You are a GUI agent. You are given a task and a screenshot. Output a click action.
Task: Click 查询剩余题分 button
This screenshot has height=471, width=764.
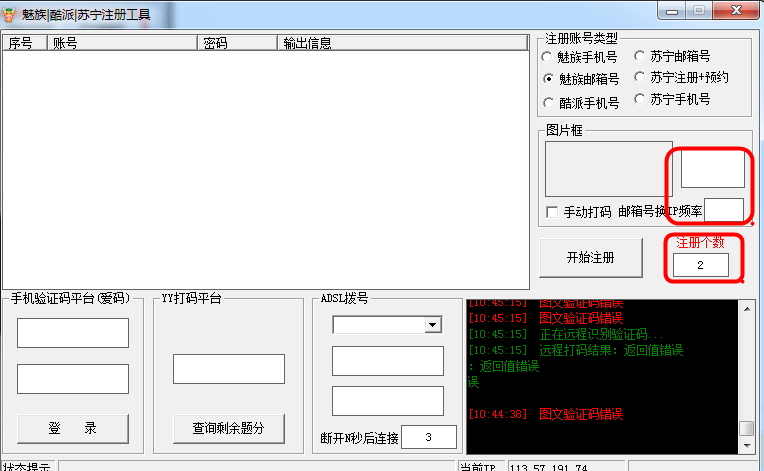(x=229, y=429)
